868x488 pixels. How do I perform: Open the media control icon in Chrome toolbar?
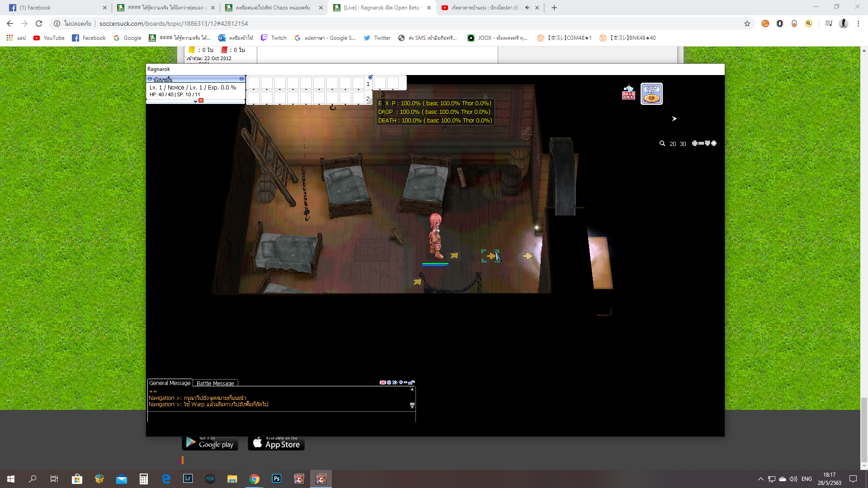tap(829, 23)
